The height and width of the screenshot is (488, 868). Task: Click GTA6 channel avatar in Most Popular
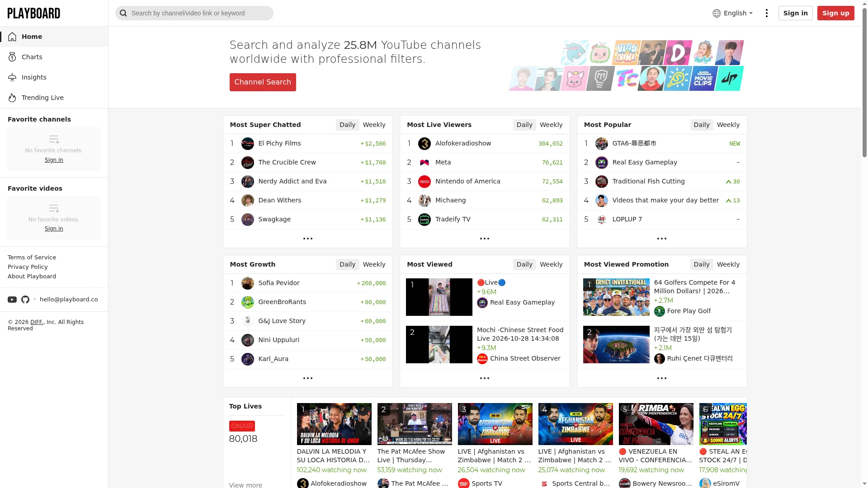tap(602, 144)
